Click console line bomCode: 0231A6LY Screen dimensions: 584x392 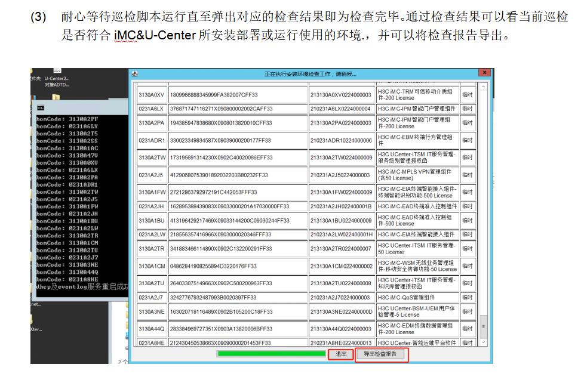tap(67, 126)
